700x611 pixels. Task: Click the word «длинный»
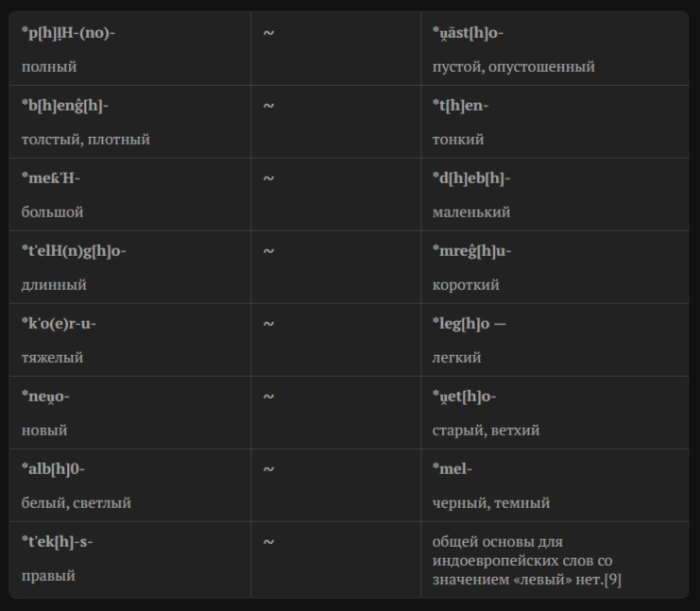coord(54,285)
